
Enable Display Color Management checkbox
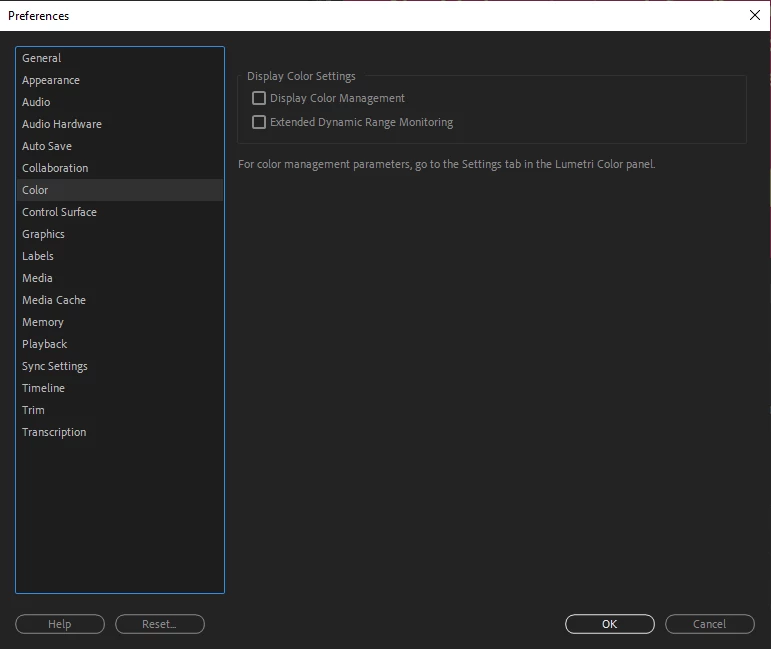point(259,98)
